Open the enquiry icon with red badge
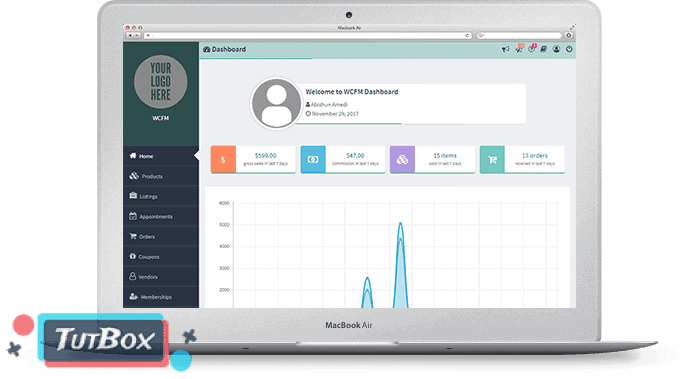 click(532, 49)
